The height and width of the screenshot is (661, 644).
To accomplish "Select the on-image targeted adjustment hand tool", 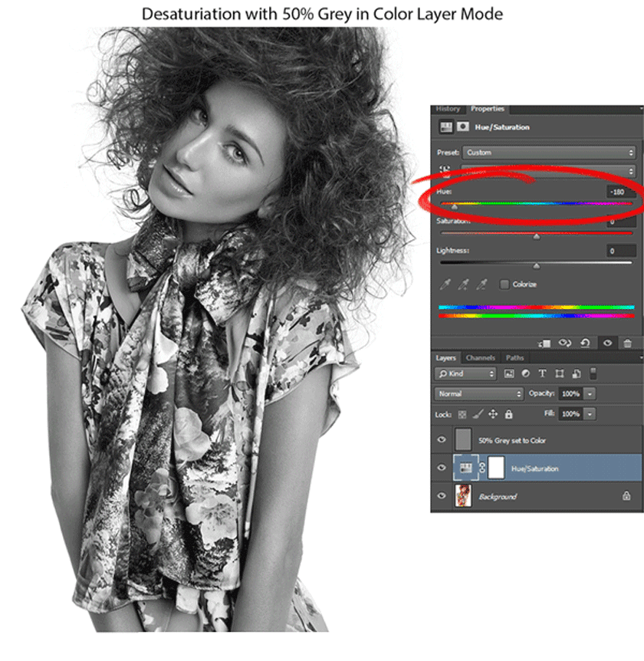I will (445, 171).
